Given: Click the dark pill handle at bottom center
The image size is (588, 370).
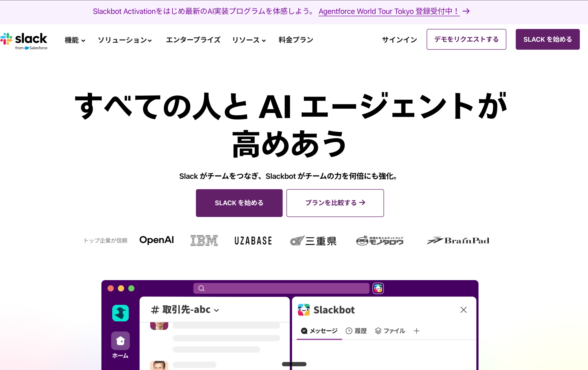Looking at the screenshot, I should pyautogui.click(x=294, y=364).
